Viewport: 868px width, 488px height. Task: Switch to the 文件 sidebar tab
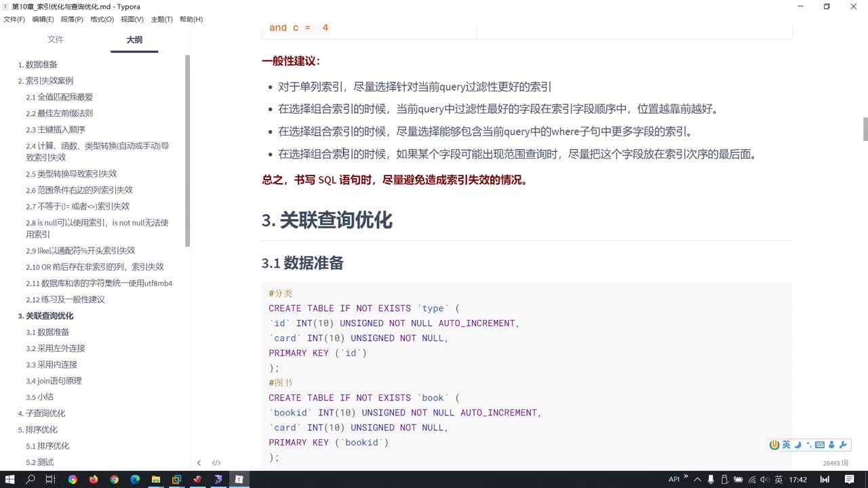pos(56,40)
